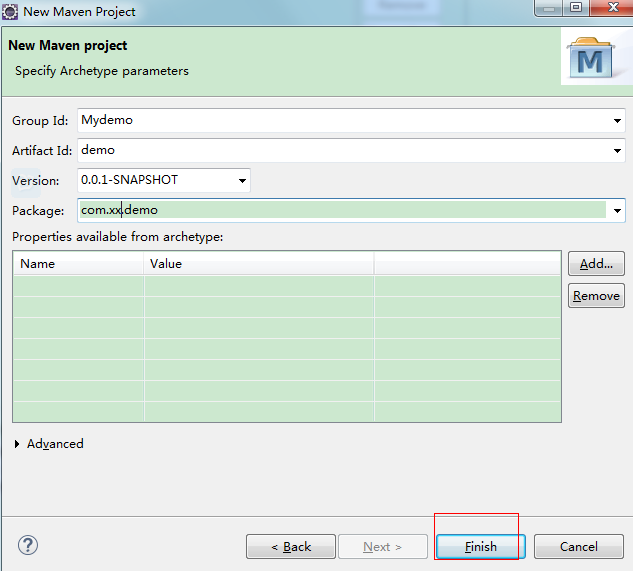The height and width of the screenshot is (571, 633).
Task: Click the Value column header
Action: [x=259, y=264]
